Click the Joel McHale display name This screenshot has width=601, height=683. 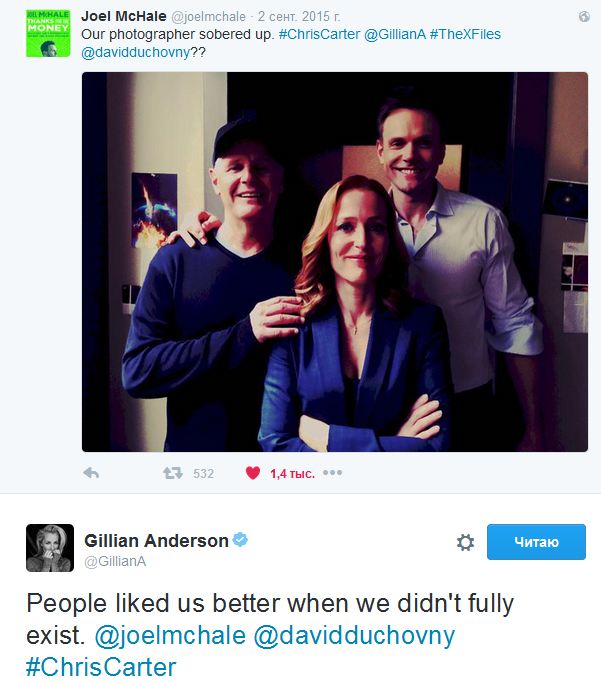point(124,16)
